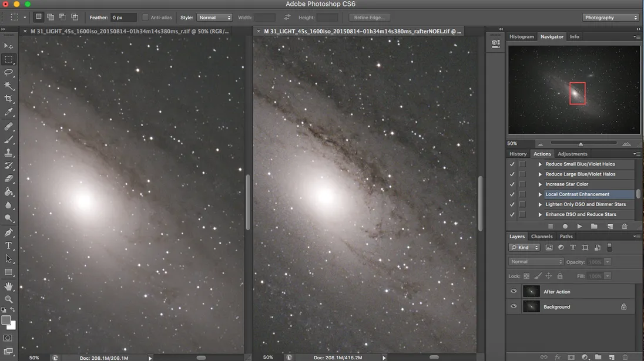The image size is (644, 361).
Task: Select the Rectangle shape tool
Action: 8,272
